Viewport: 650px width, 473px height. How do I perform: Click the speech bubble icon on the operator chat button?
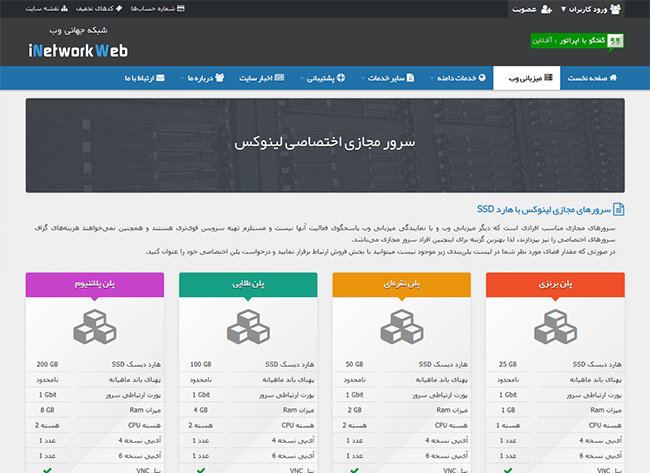point(615,41)
